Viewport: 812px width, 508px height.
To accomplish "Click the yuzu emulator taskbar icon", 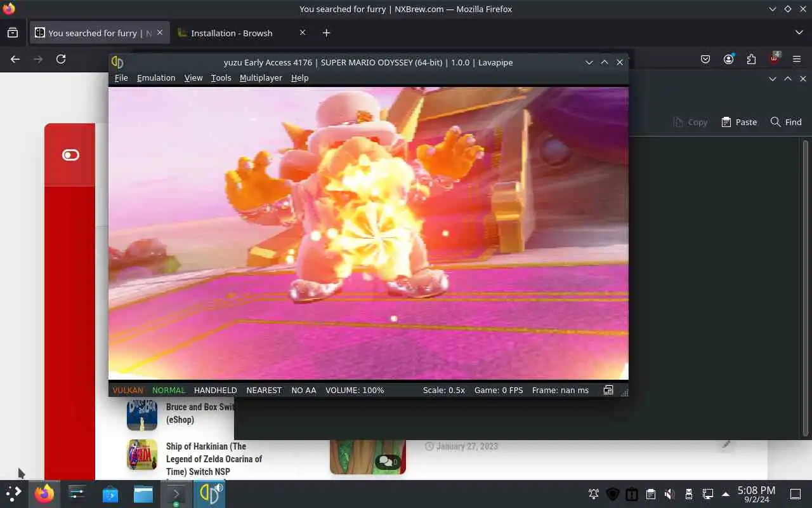I will pos(209,494).
